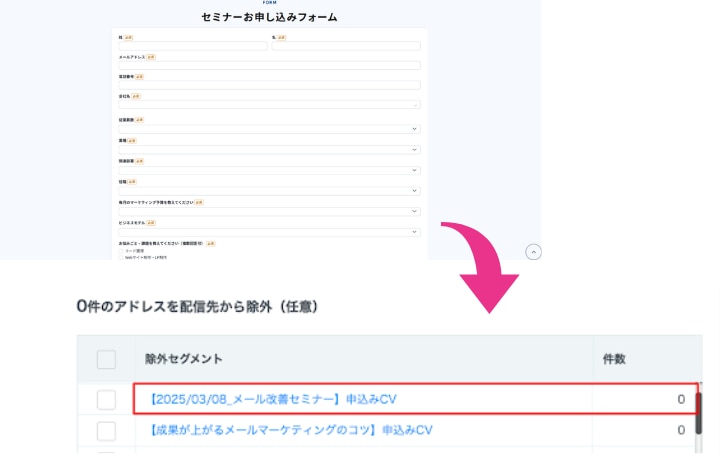Viewport: 720px width, 468px height.
Task: Open the ビジネスモデル dropdown
Action: tap(269, 232)
